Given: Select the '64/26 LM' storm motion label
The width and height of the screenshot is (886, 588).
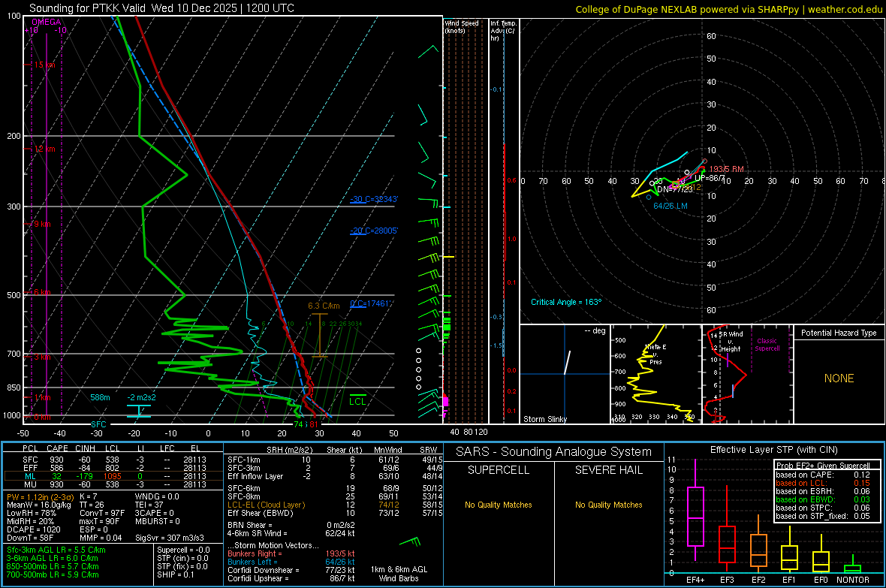Looking at the screenshot, I should (671, 207).
